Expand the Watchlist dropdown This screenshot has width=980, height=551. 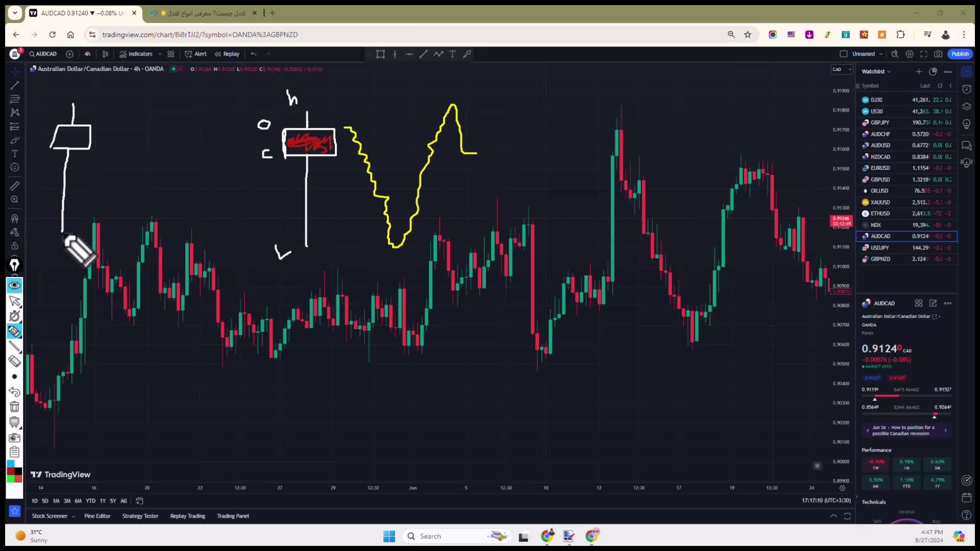click(876, 71)
